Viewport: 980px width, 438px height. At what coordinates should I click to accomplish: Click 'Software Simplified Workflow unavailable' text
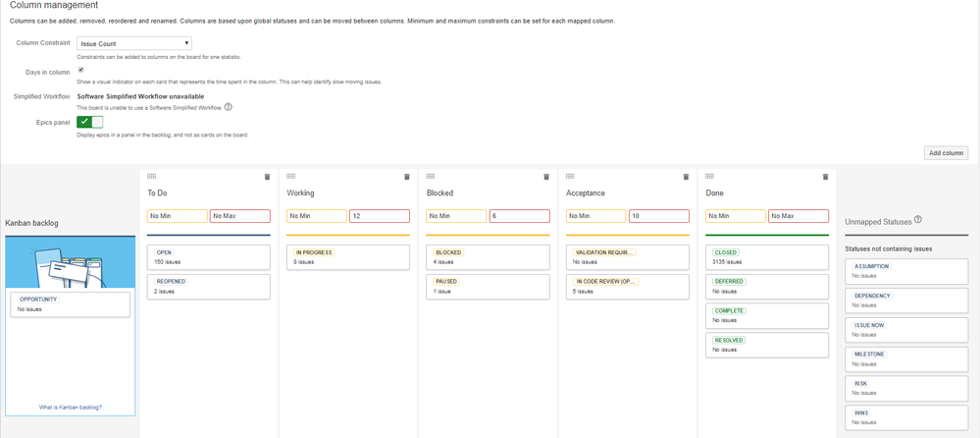(x=140, y=96)
